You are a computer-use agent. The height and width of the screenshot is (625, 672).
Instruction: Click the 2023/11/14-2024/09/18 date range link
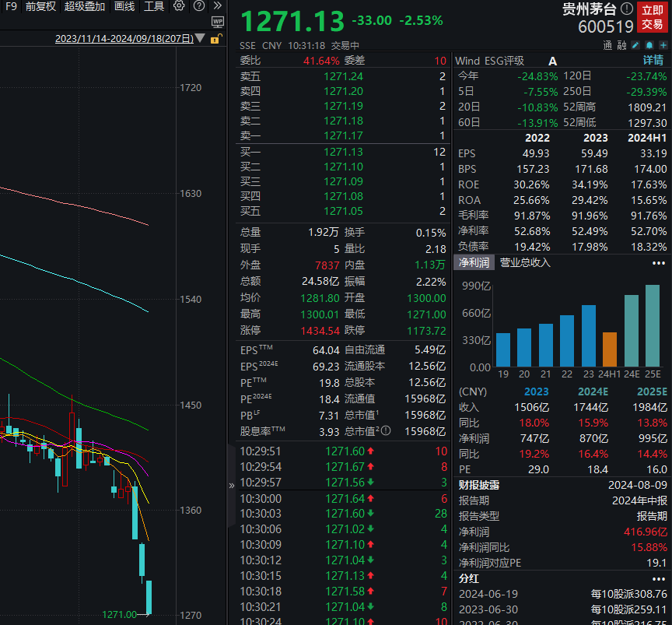[x=124, y=39]
